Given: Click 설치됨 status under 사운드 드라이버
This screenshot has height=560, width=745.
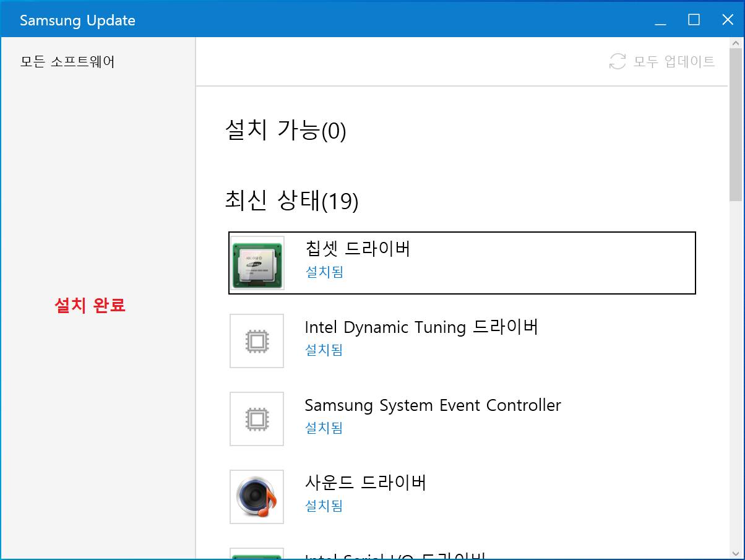Looking at the screenshot, I should 324,506.
